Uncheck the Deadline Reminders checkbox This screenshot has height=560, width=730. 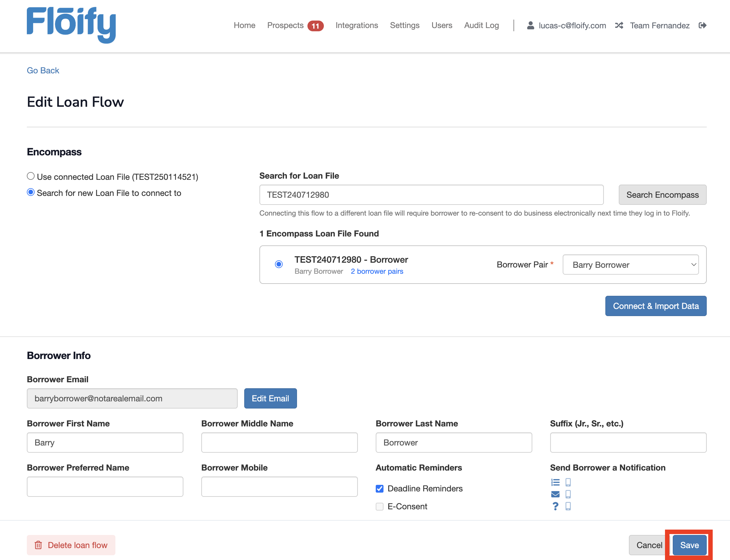379,489
